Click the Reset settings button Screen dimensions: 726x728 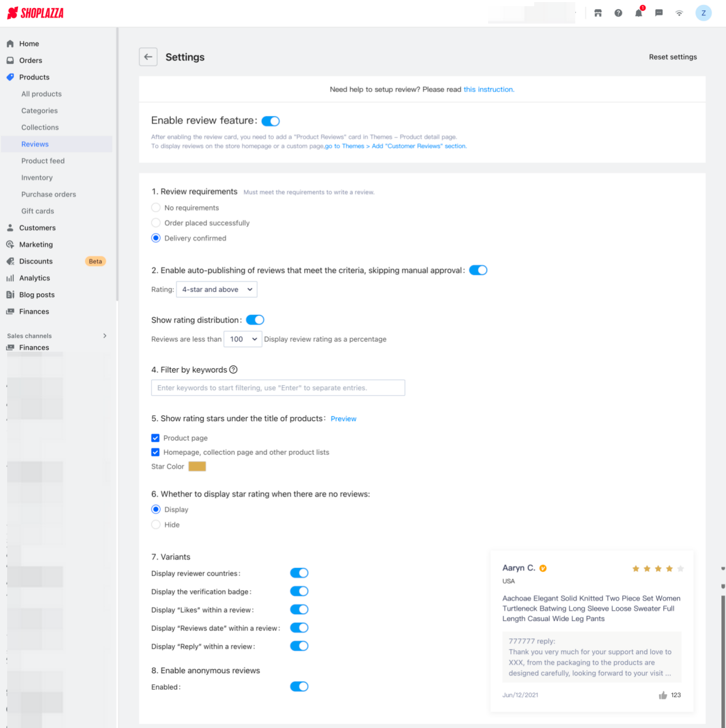pyautogui.click(x=673, y=57)
